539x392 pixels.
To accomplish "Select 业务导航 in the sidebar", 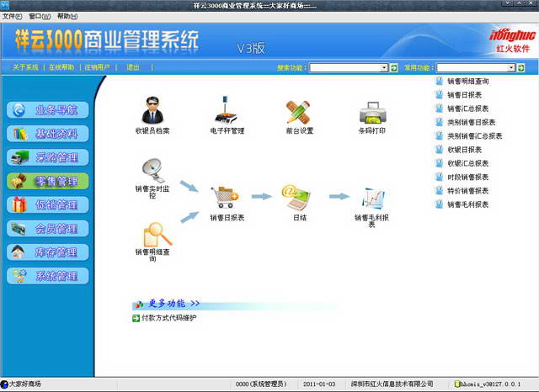I will pyautogui.click(x=47, y=110).
